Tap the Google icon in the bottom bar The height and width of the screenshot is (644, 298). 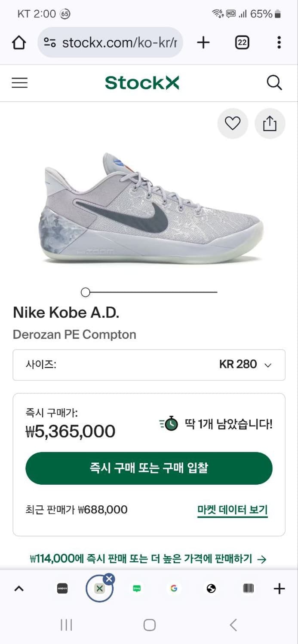click(x=174, y=589)
